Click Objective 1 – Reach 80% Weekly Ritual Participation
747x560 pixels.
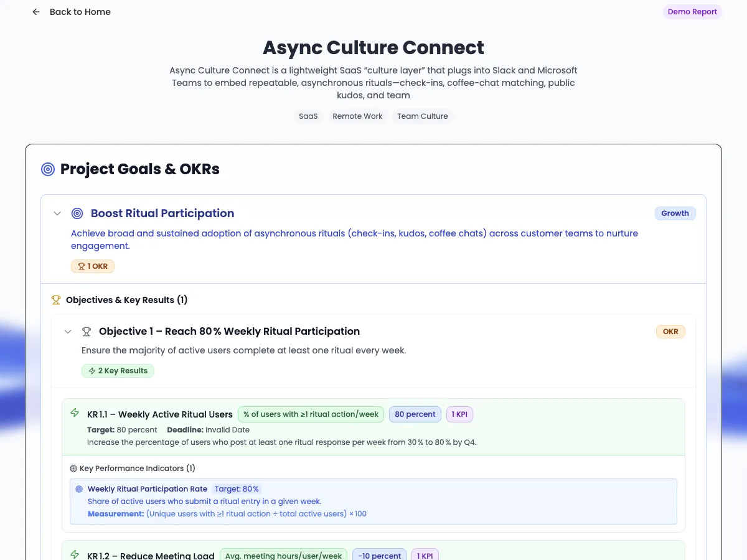[x=229, y=332]
